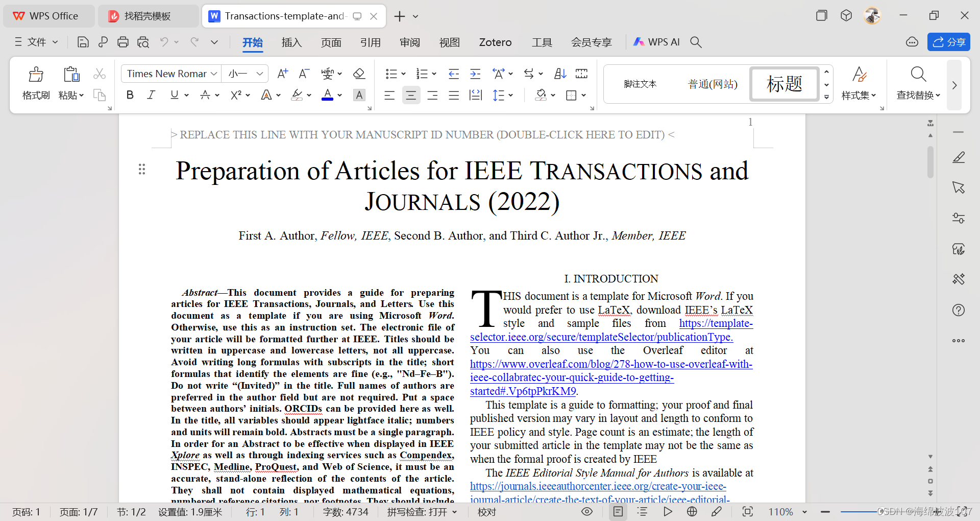
Task: Justify the paragraph text
Action: click(x=454, y=95)
